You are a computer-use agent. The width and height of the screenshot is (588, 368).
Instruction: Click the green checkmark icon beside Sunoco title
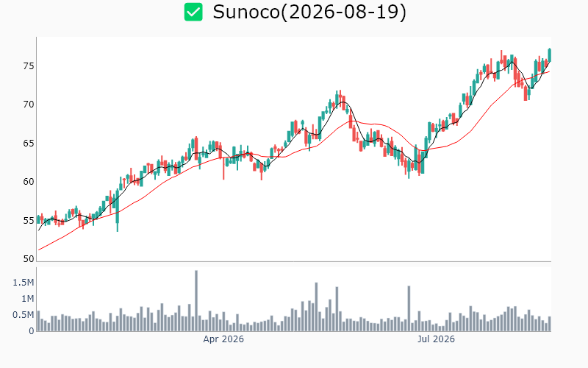pos(193,12)
